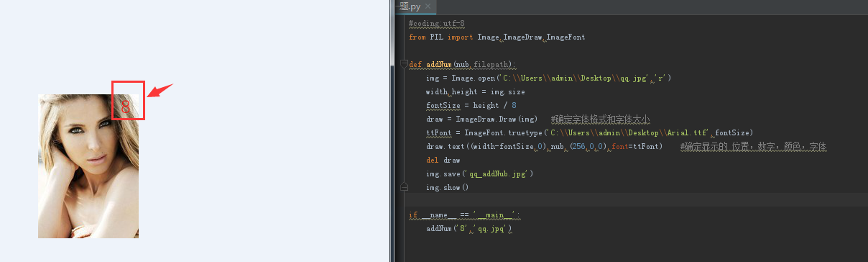Click the "img.save('qq_addNub.jpg')" line
868x262 pixels.
(479, 173)
